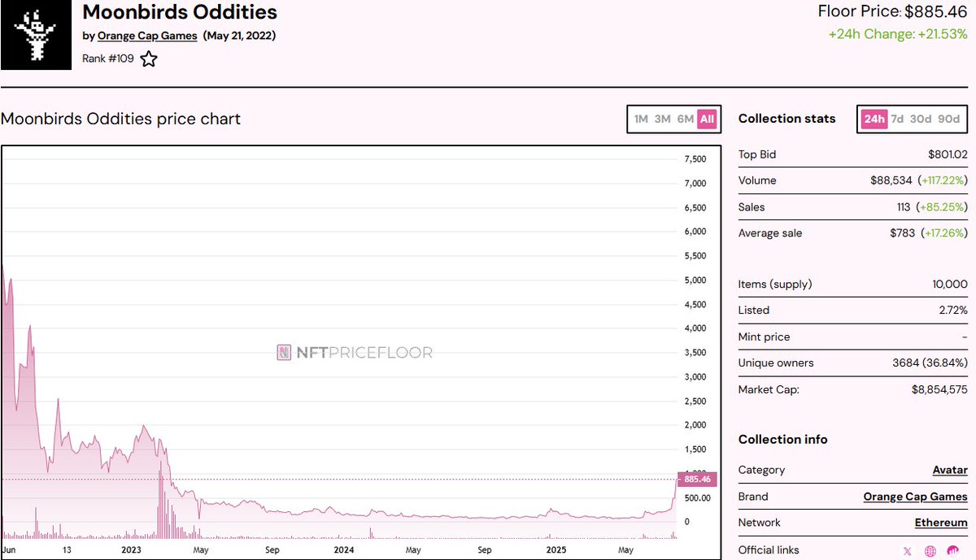Click the Listed 2.72% value
Image resolution: width=976 pixels, height=560 pixels.
click(x=953, y=310)
